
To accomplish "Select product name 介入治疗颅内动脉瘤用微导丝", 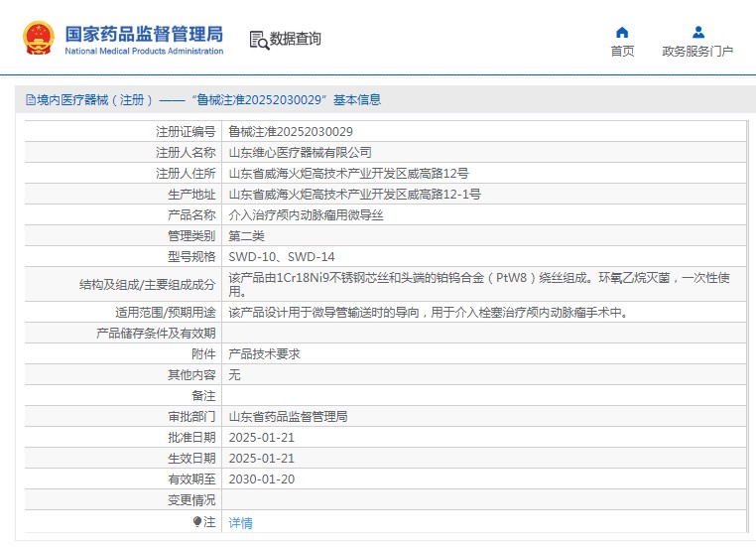I will pos(306,214).
